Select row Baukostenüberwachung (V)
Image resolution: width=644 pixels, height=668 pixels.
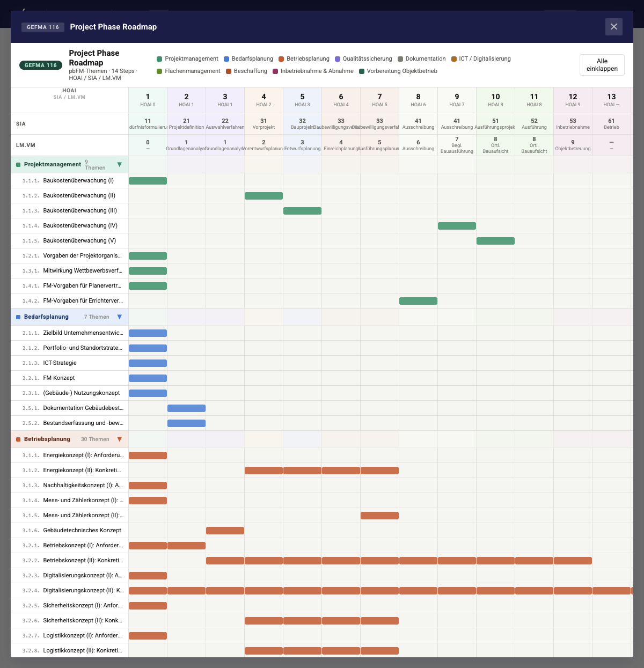point(70,241)
